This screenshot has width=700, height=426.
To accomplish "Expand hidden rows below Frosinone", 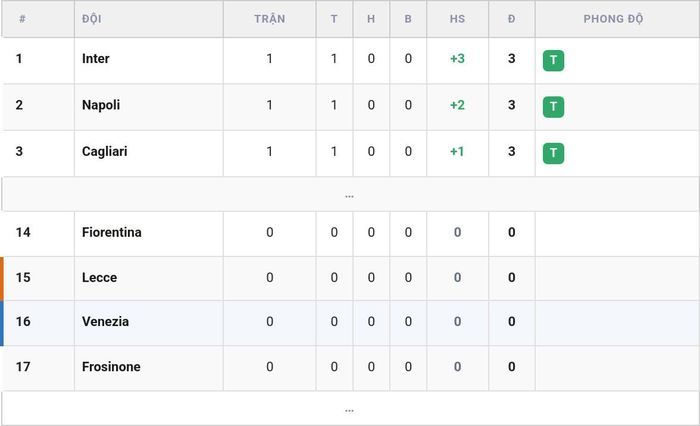I will point(350,409).
